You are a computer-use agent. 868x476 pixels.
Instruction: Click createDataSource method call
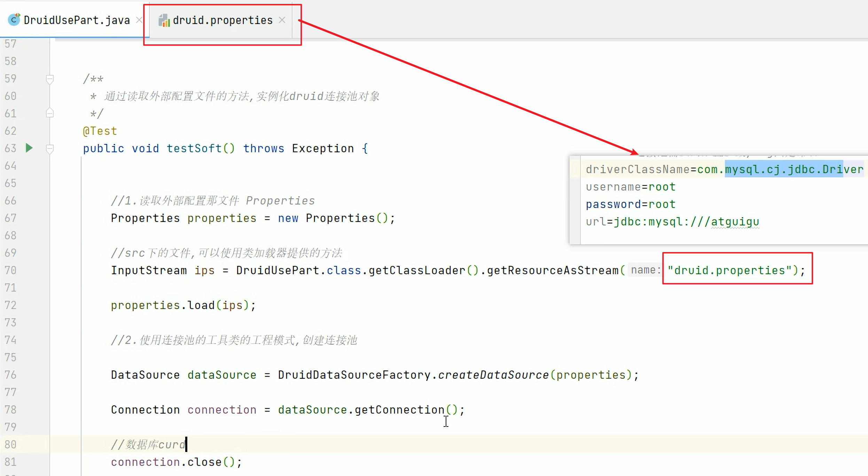tap(493, 375)
